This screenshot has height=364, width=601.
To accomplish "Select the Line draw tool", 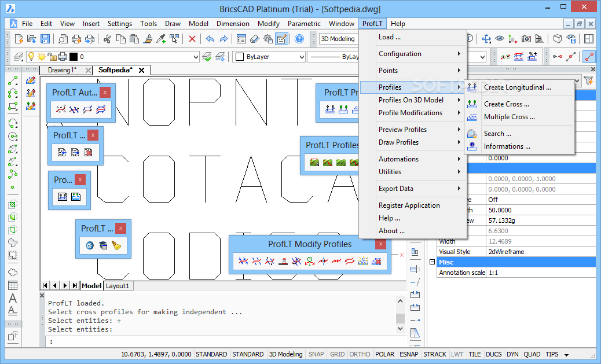I will [13, 80].
